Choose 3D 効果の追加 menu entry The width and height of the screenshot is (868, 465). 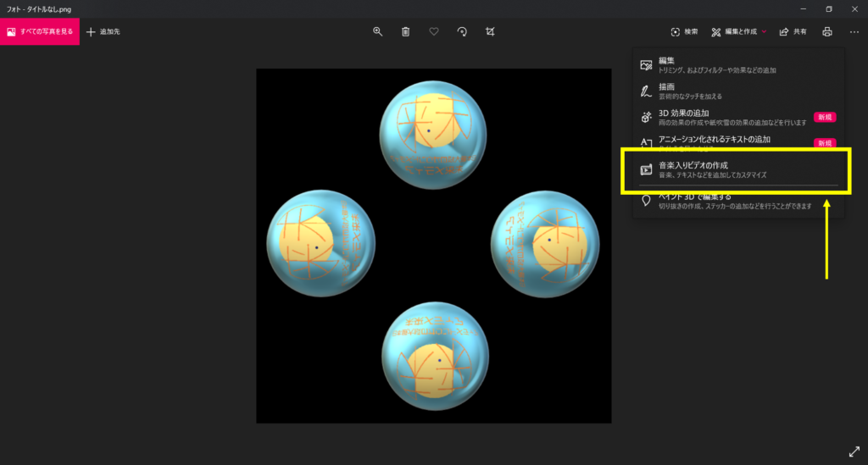pos(738,117)
